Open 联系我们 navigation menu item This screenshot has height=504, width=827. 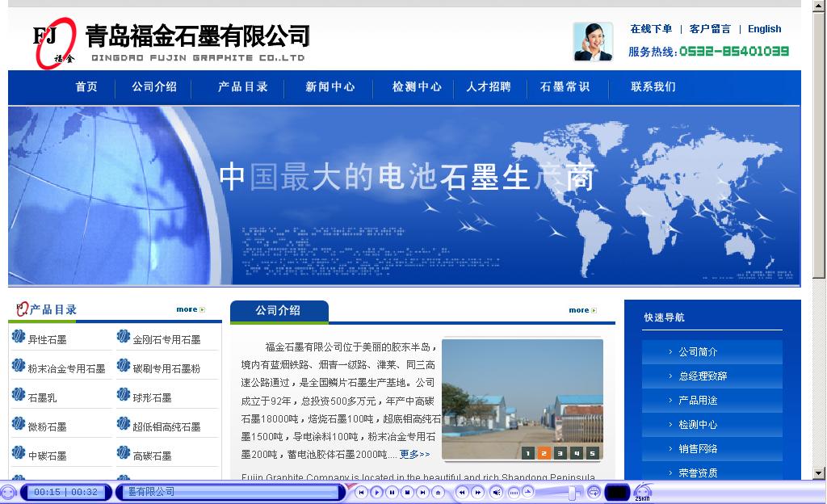pos(653,86)
